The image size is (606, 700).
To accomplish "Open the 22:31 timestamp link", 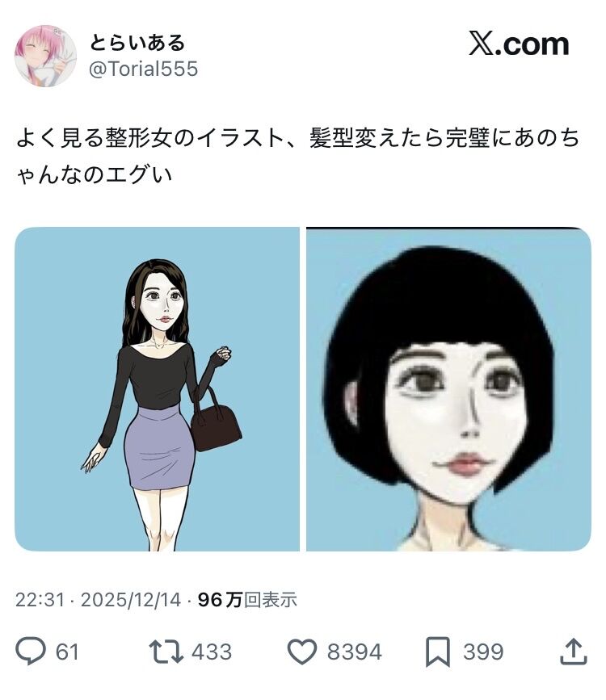I will [x=40, y=600].
